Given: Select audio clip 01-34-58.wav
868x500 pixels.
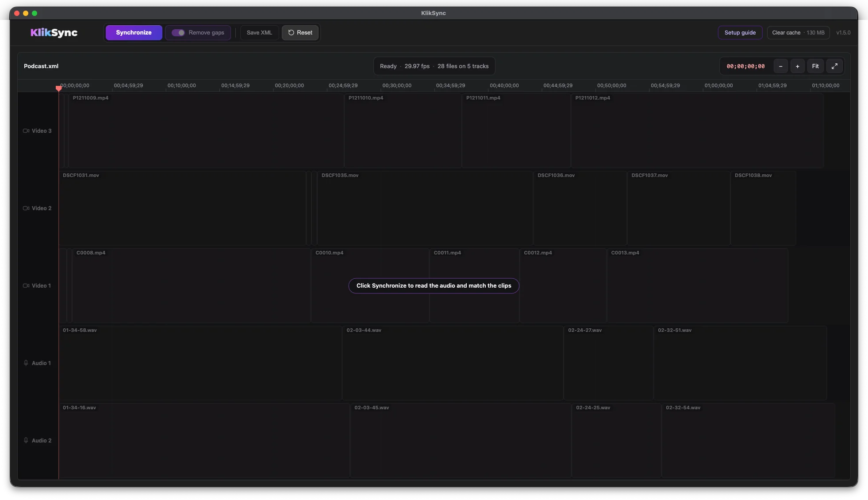Looking at the screenshot, I should tap(200, 363).
